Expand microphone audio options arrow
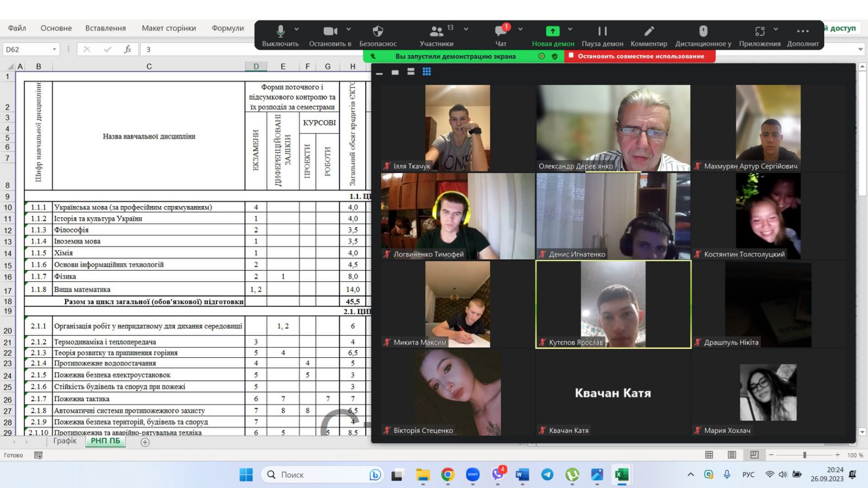 [296, 29]
